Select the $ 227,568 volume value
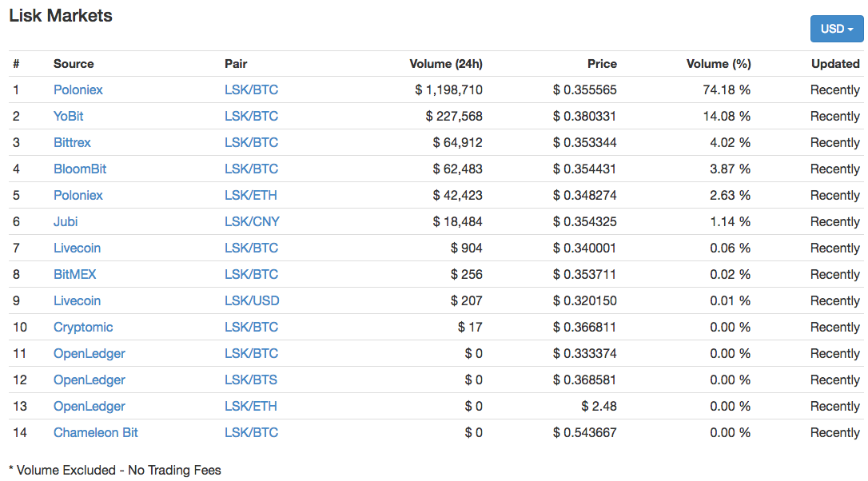868x481 pixels. point(454,116)
